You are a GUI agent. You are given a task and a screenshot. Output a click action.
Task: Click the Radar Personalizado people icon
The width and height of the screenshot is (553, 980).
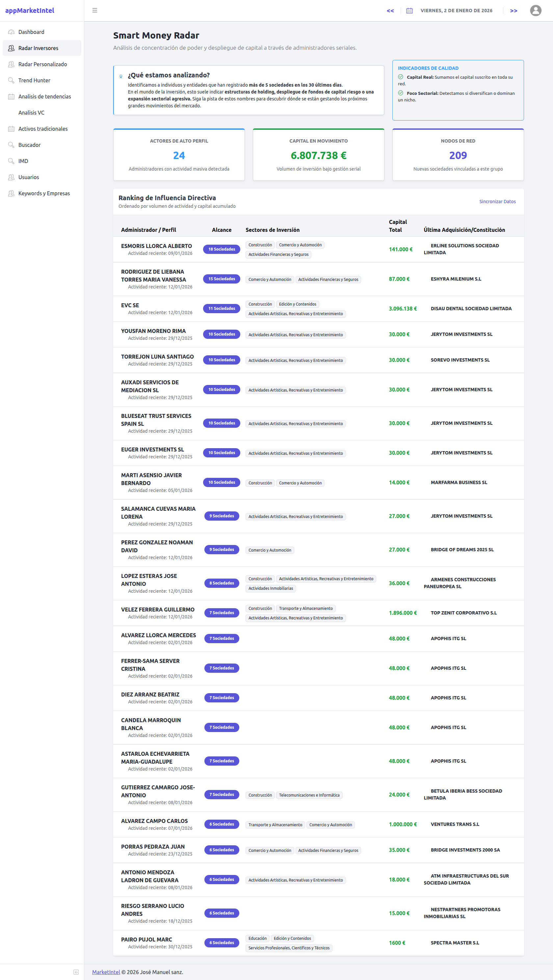(x=12, y=64)
